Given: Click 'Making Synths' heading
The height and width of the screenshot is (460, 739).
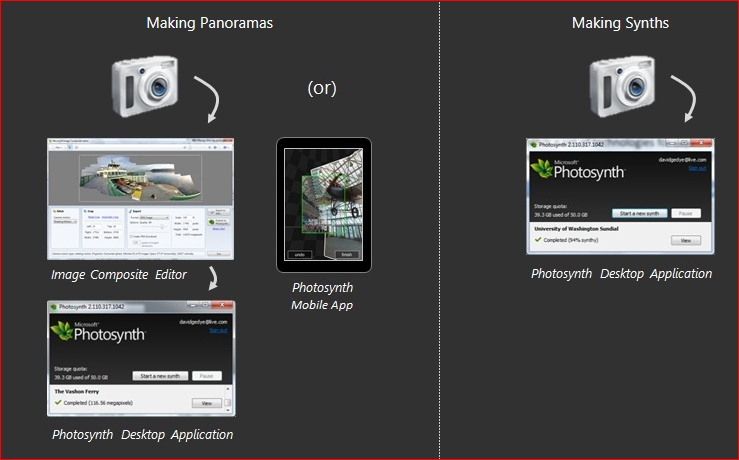Looking at the screenshot, I should point(620,23).
